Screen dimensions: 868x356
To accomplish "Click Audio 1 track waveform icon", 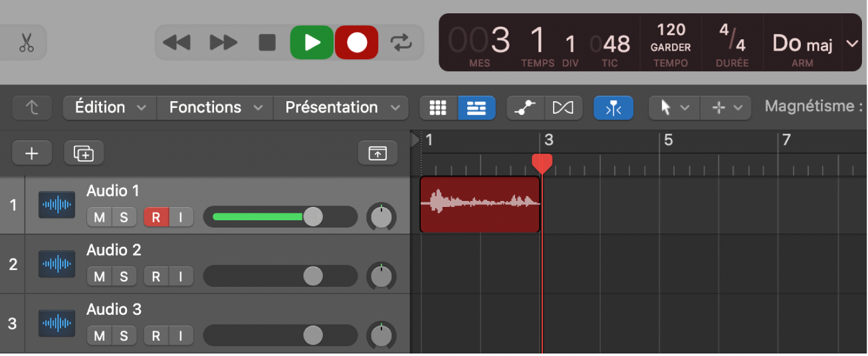I will tap(56, 205).
